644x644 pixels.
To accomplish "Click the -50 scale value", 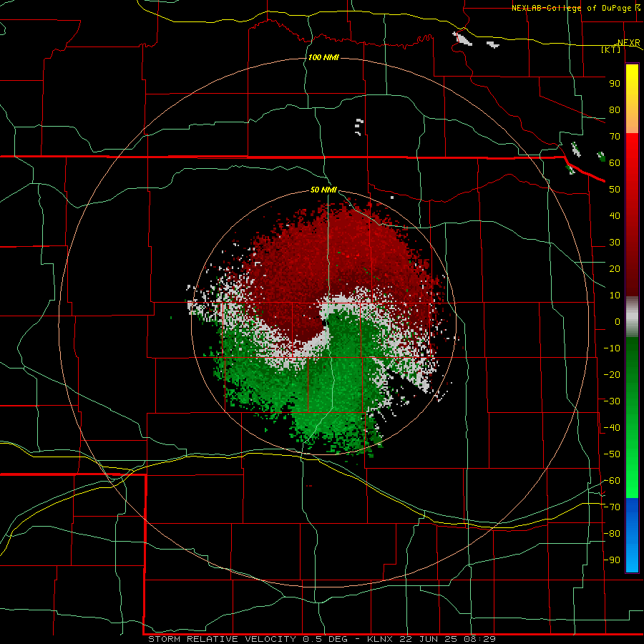I will [612, 454].
